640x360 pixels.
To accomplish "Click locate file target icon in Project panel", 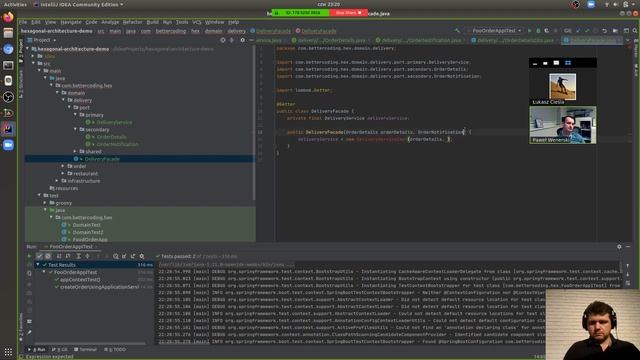I will pos(223,40).
